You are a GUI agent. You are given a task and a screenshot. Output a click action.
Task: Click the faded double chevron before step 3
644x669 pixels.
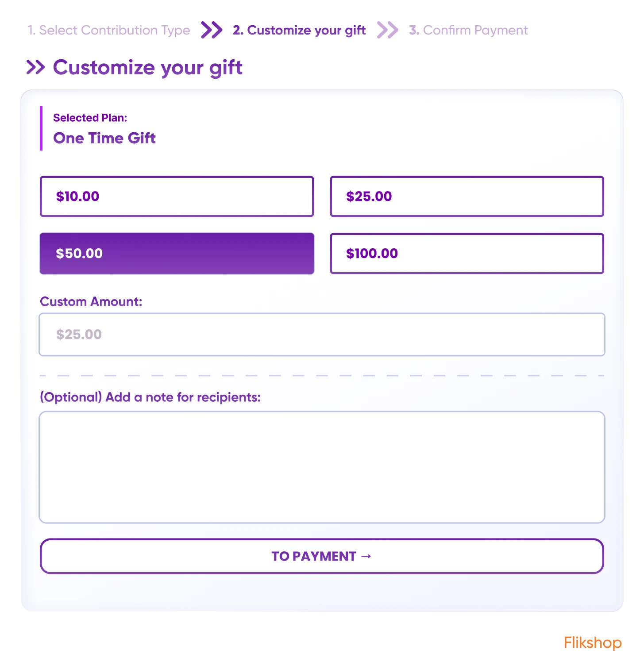click(x=387, y=30)
